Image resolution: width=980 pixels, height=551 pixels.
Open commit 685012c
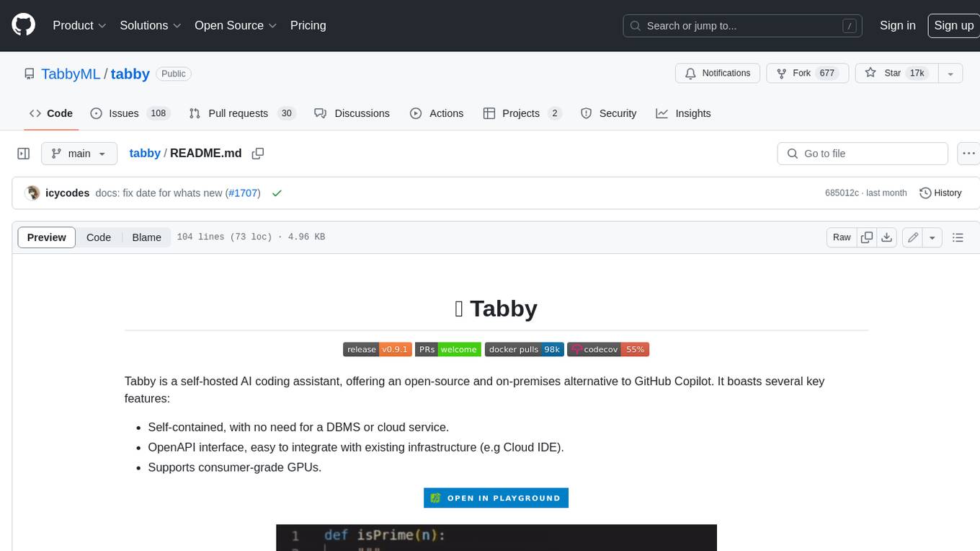click(x=842, y=193)
